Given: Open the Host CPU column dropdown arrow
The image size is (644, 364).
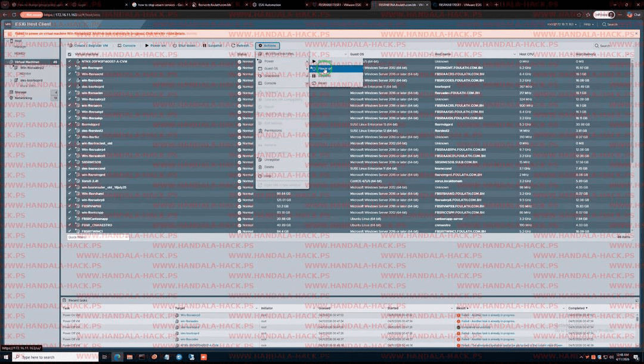Looking at the screenshot, I should [571, 54].
